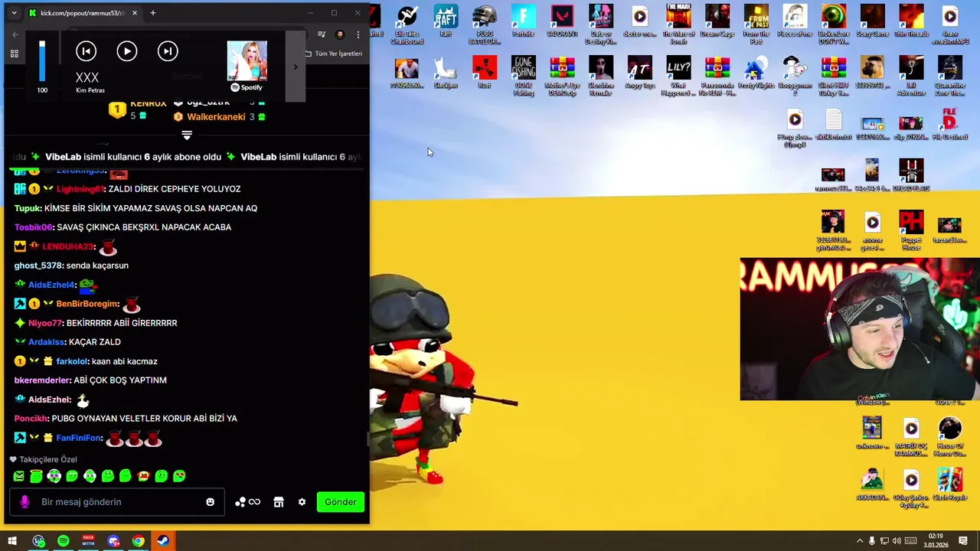Viewport: 980px width, 551px height.
Task: Open Steam from the taskbar
Action: pyautogui.click(x=163, y=541)
